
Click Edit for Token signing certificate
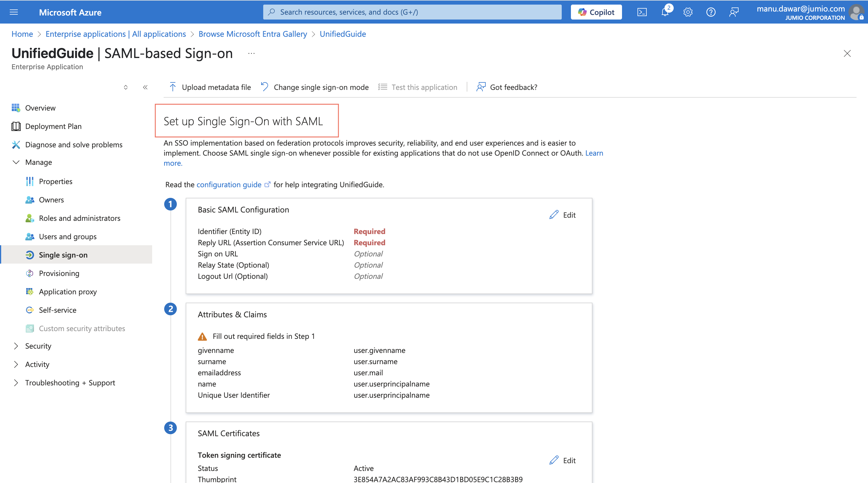(x=562, y=460)
